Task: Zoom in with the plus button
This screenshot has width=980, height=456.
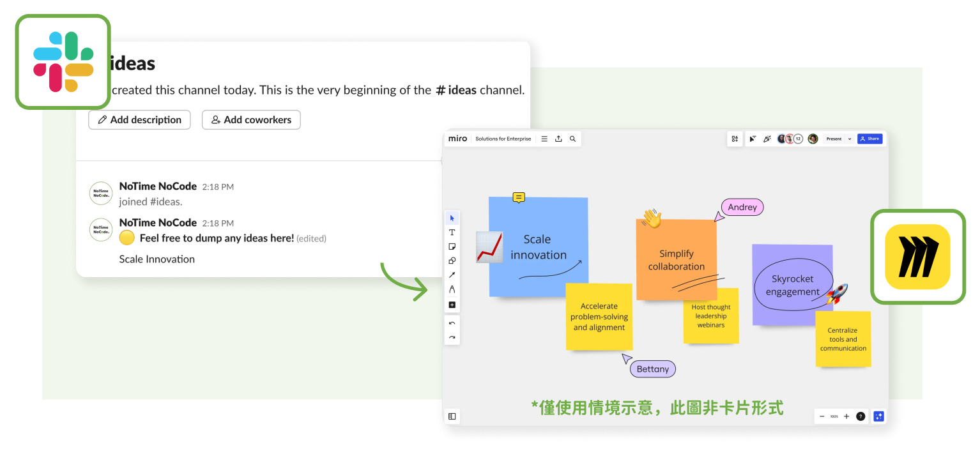Action: coord(846,416)
